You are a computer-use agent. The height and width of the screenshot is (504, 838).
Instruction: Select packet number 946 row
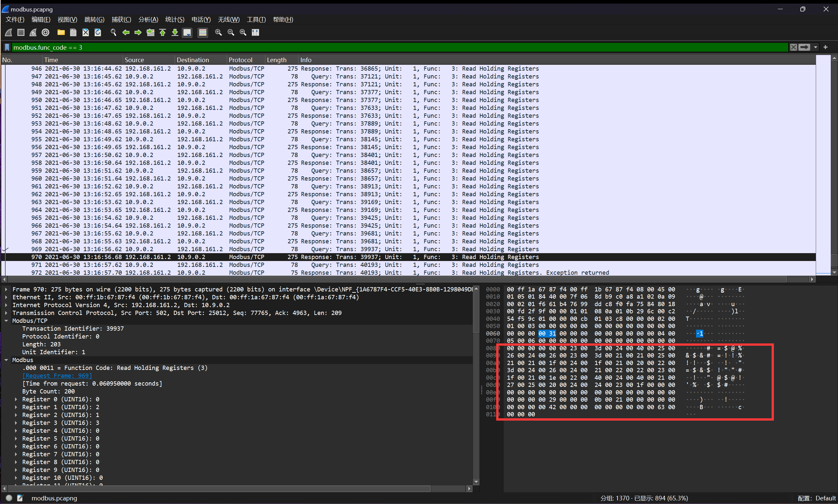click(x=409, y=69)
